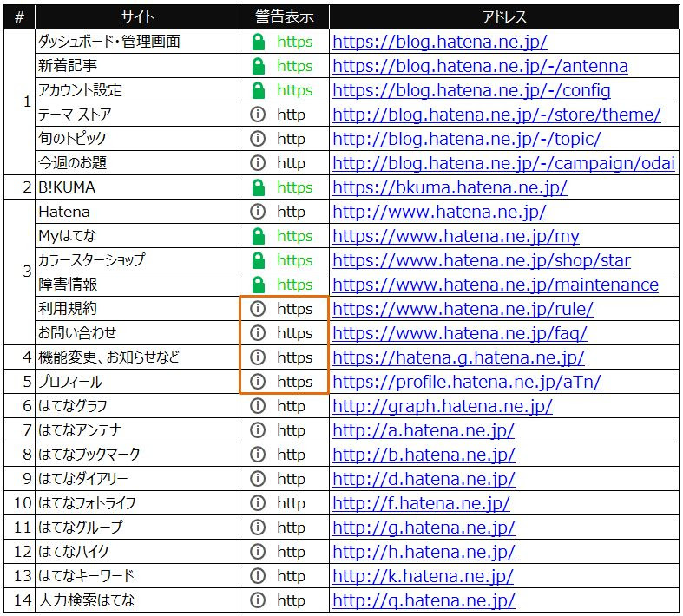
Task: Select the 今週のお題 site cell
Action: point(138,163)
